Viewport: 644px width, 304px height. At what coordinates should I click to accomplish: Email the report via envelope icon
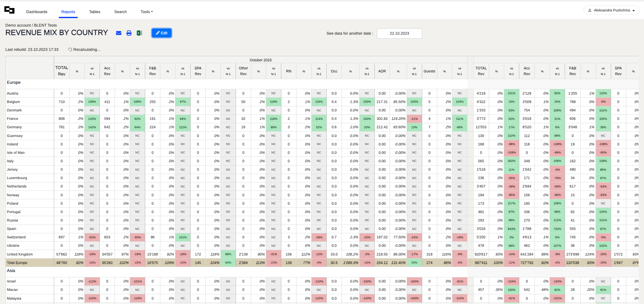[119, 33]
